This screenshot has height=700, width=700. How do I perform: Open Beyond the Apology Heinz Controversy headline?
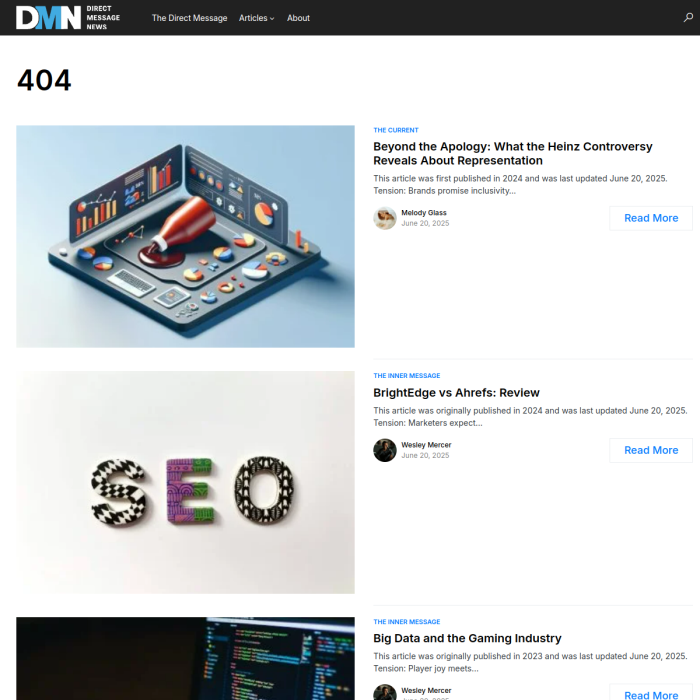point(512,154)
